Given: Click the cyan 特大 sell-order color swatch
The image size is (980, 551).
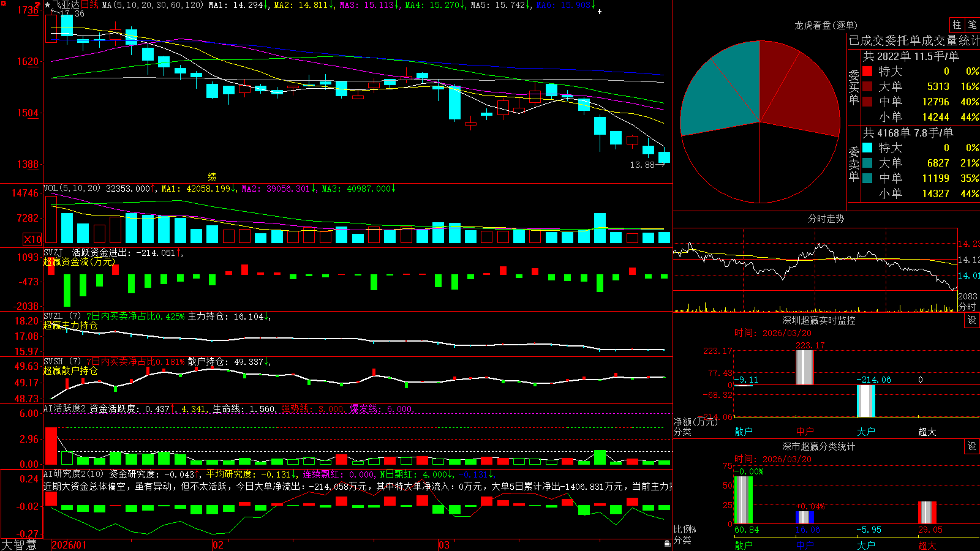Looking at the screenshot, I should click(x=867, y=148).
